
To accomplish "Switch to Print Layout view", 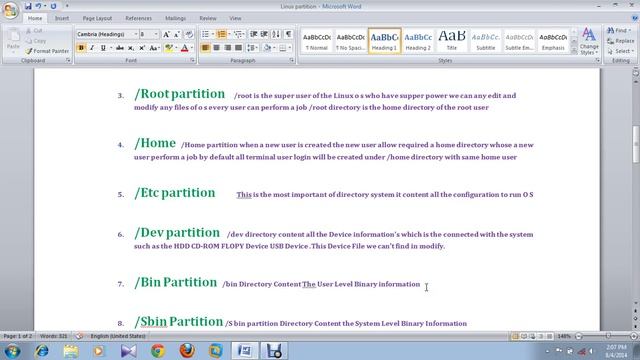I will [515, 336].
